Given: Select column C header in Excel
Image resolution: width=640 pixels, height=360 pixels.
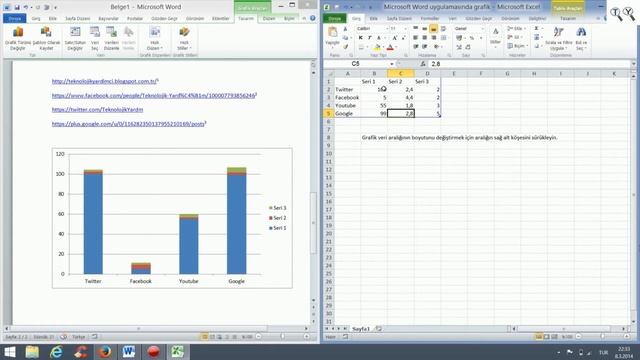Looking at the screenshot, I should click(400, 73).
